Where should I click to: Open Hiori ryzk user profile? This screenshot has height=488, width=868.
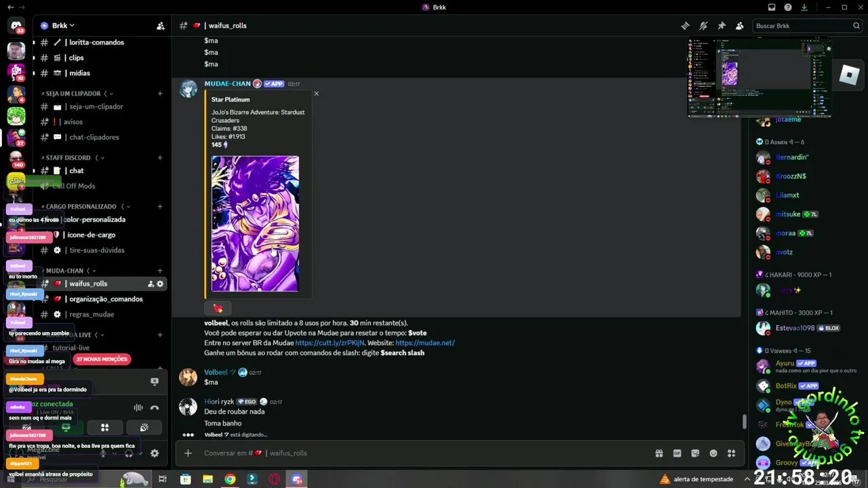tap(218, 402)
